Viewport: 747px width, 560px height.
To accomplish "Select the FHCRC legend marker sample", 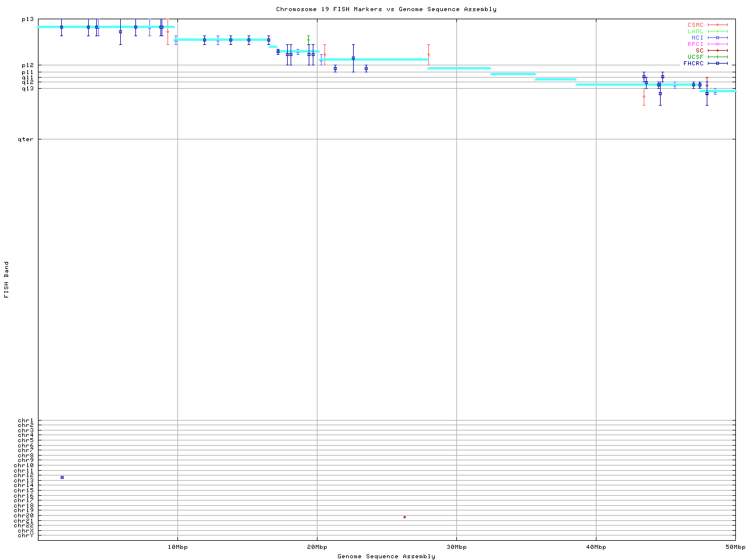I will click(x=717, y=64).
